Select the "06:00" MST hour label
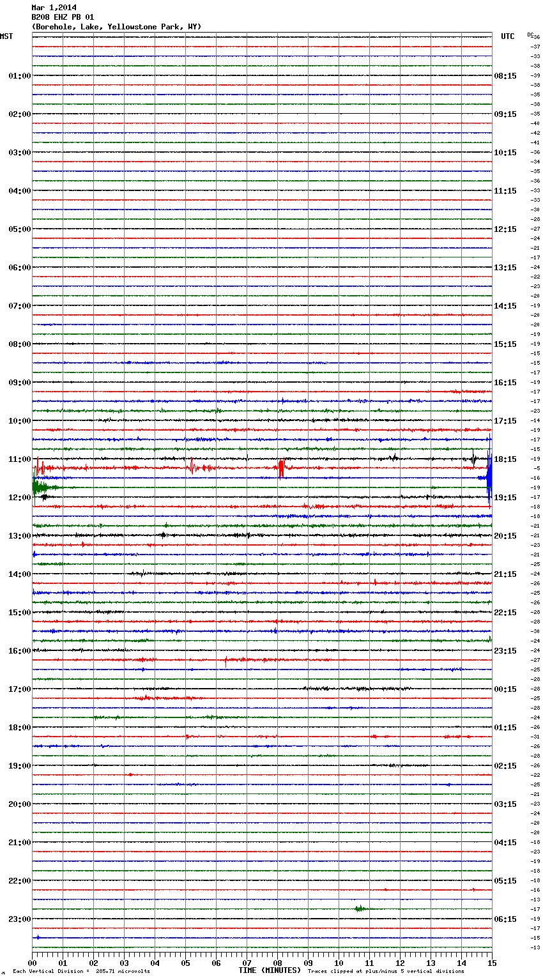543x980 pixels. click(x=20, y=268)
